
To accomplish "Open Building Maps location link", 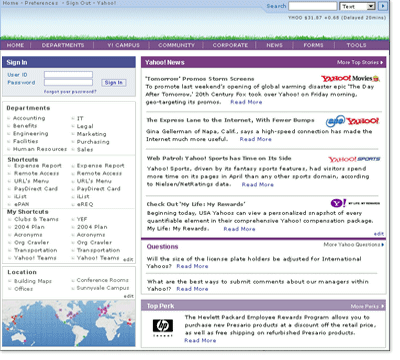I will click(33, 281).
